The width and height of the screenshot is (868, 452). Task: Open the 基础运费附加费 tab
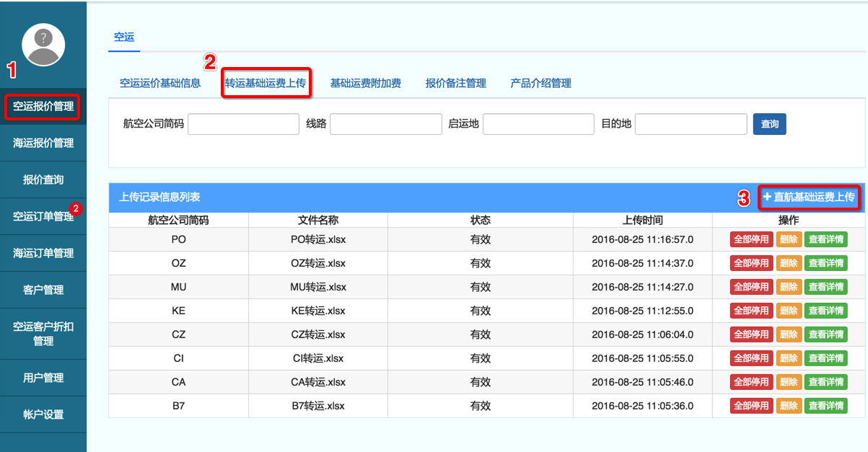365,83
